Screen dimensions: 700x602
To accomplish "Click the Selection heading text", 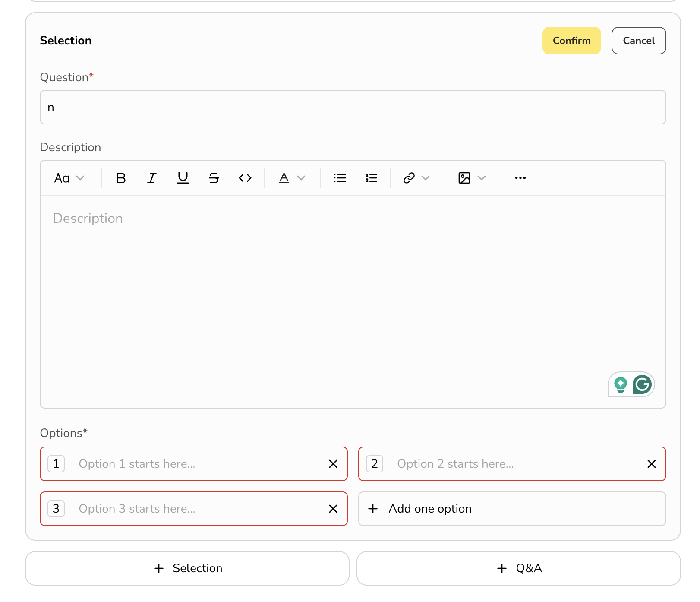I will 66,41.
